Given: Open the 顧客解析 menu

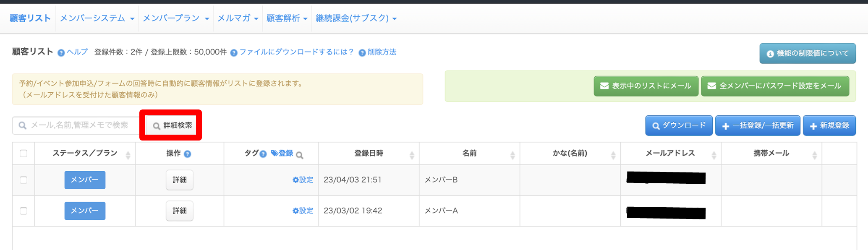Looking at the screenshot, I should [x=287, y=18].
